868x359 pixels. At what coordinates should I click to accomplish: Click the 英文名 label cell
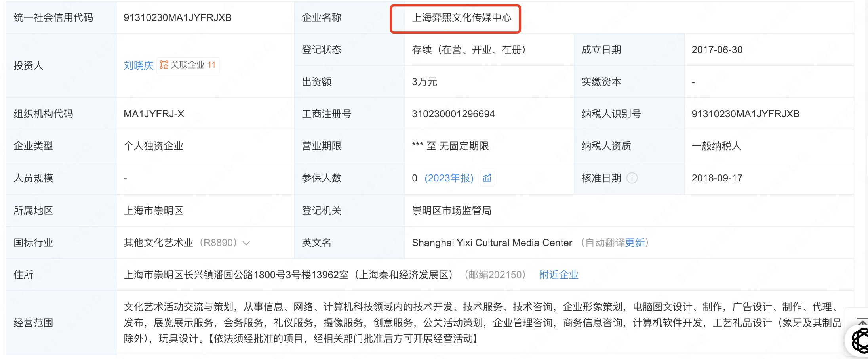click(x=349, y=243)
